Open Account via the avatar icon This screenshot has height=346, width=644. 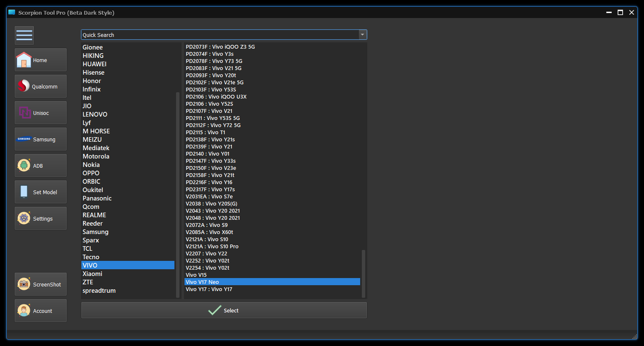point(24,311)
